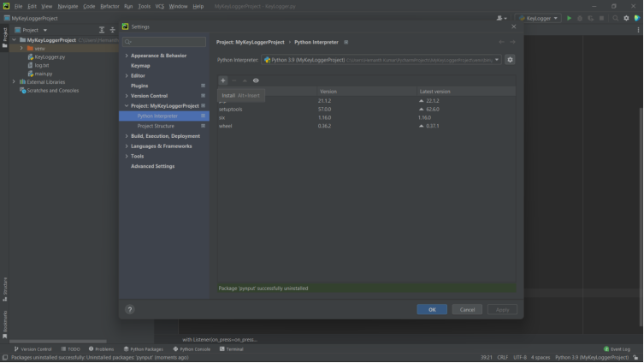Click expand all icon in Project panel
This screenshot has width=644, height=363.
[102, 30]
